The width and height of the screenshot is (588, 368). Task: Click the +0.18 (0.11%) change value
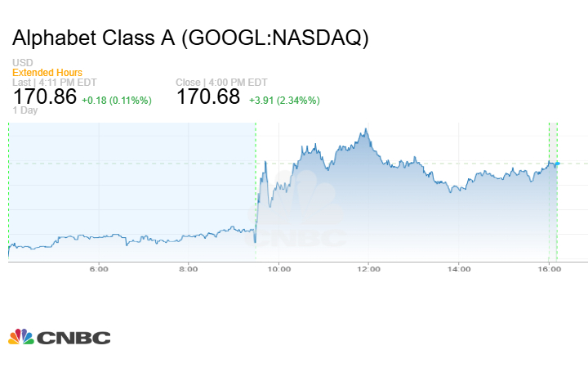pyautogui.click(x=117, y=100)
